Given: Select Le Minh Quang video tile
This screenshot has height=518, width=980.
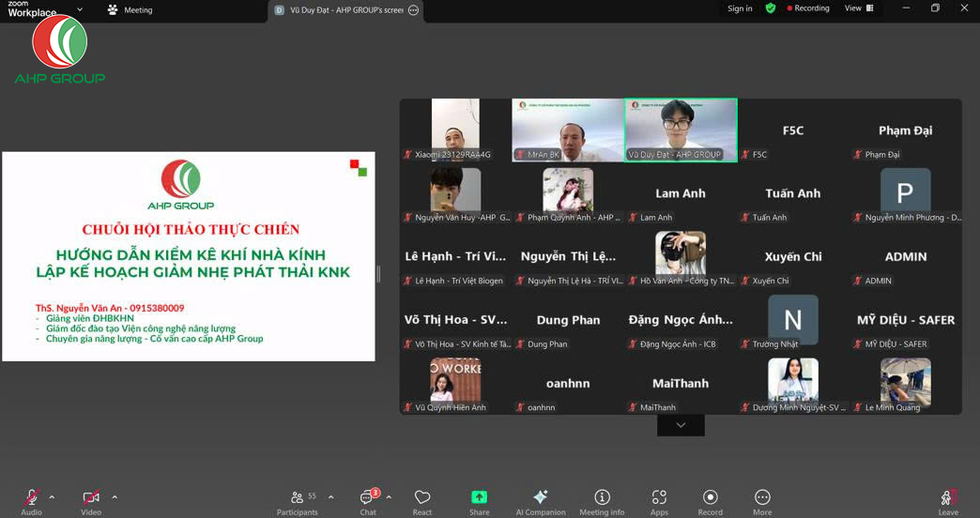Looking at the screenshot, I should pyautogui.click(x=906, y=383).
